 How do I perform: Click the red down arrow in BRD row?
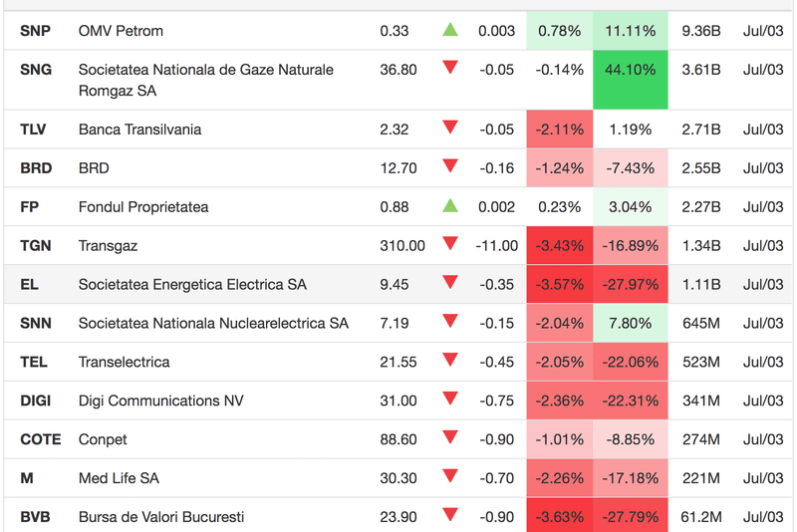coord(450,166)
